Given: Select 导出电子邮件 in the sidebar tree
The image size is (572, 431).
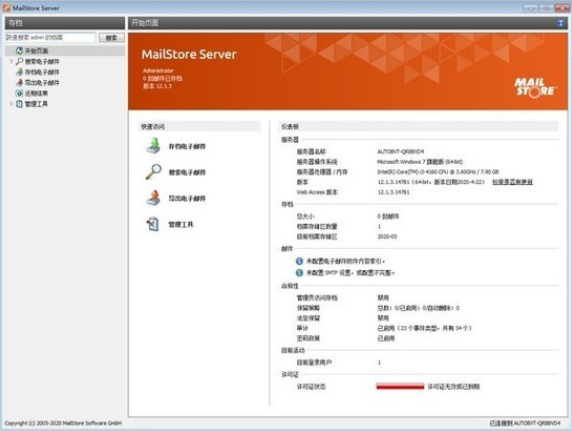Looking at the screenshot, I should [x=42, y=82].
